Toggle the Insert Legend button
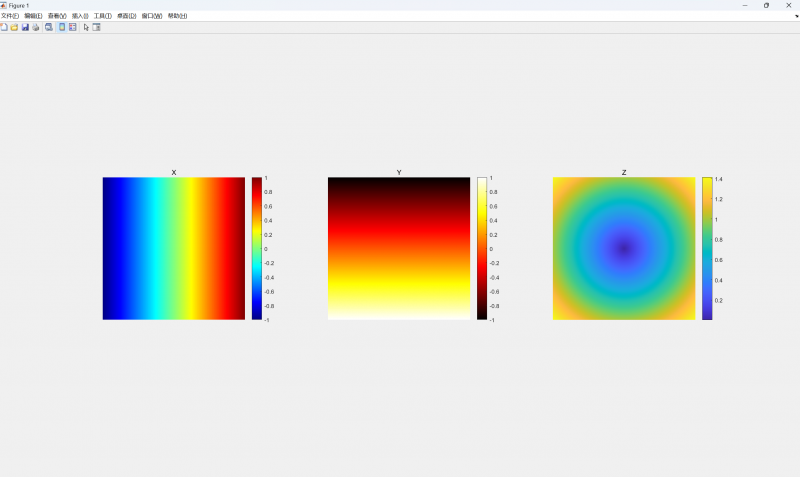 pyautogui.click(x=73, y=27)
